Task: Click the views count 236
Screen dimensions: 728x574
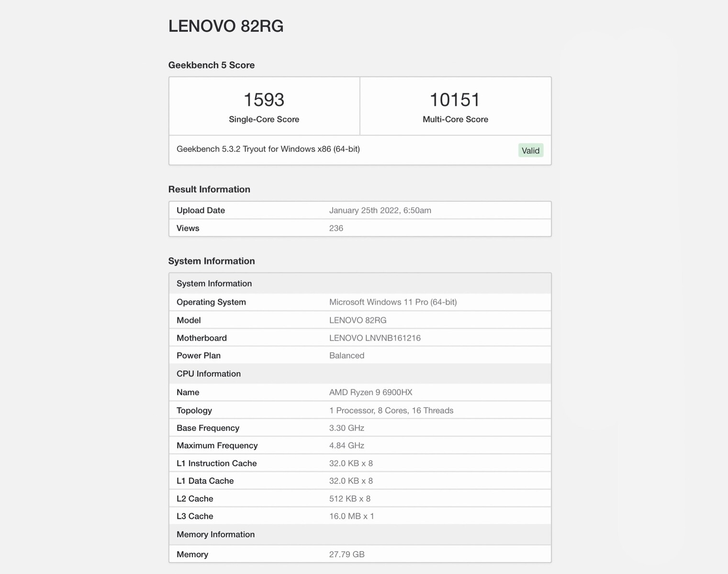Action: click(x=336, y=228)
